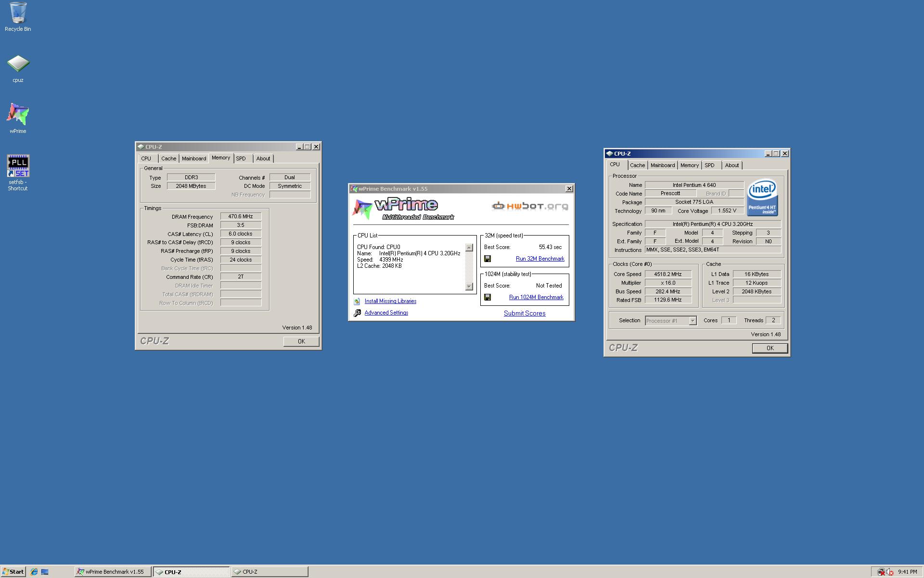This screenshot has width=924, height=578.
Task: Click the floppy save icon under 1024M test
Action: (x=488, y=297)
